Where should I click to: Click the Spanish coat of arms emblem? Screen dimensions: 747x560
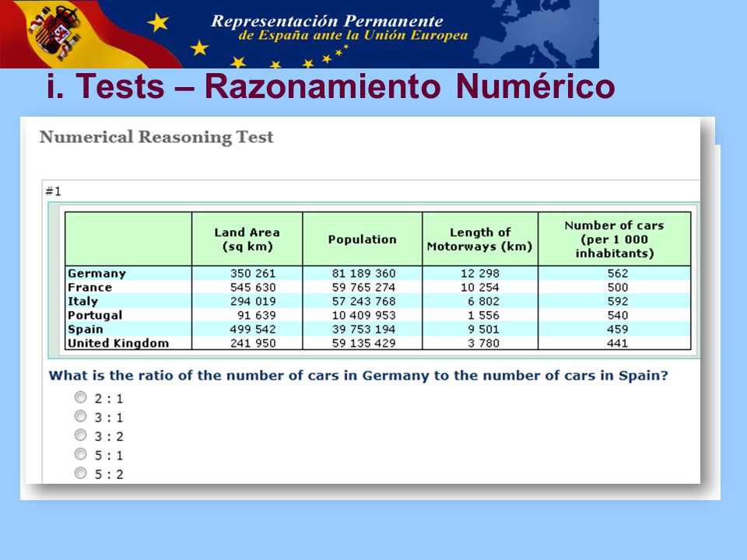tap(56, 33)
